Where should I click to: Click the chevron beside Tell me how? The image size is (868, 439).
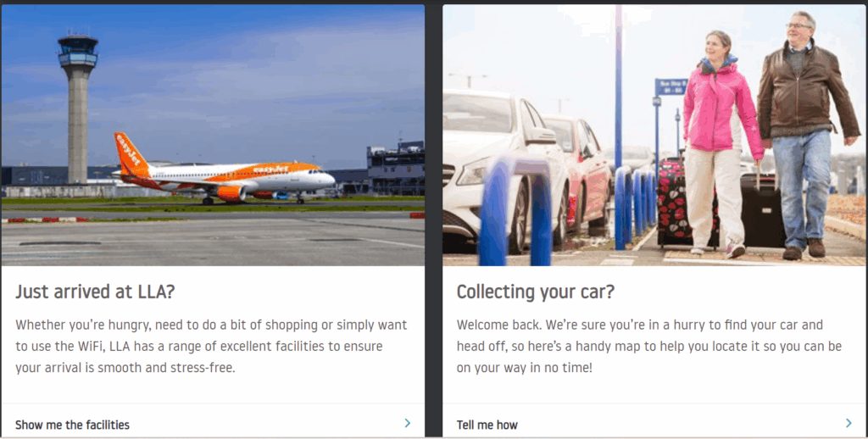(x=849, y=423)
